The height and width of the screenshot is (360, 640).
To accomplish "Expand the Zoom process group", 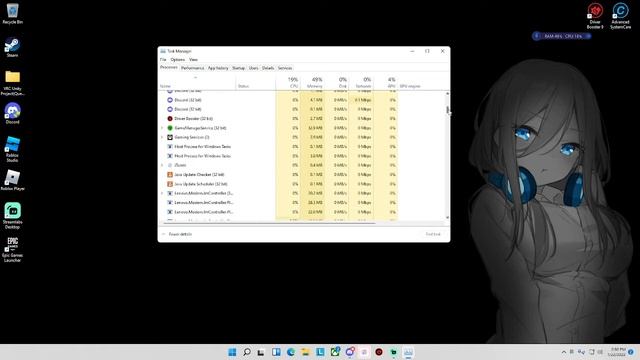I will click(162, 165).
